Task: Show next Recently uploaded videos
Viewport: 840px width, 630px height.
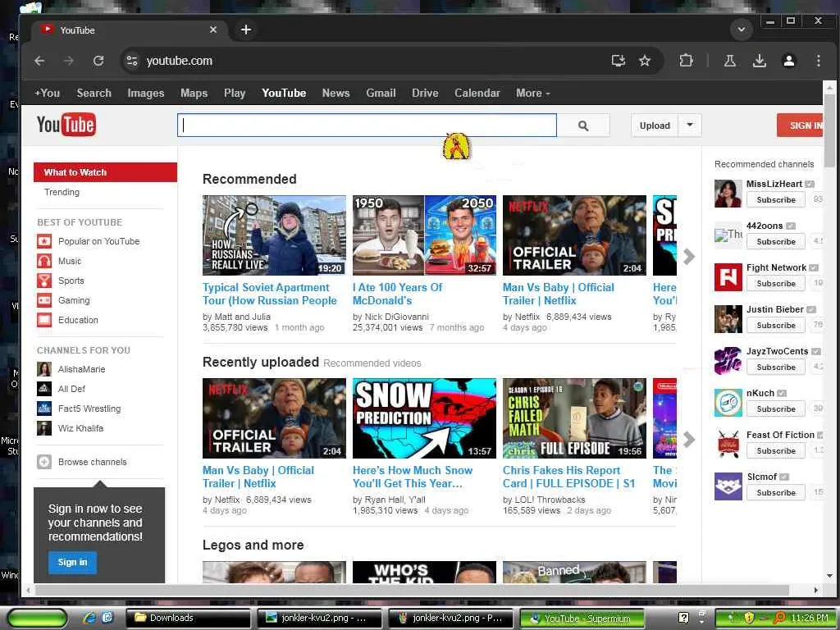Action: [x=689, y=440]
